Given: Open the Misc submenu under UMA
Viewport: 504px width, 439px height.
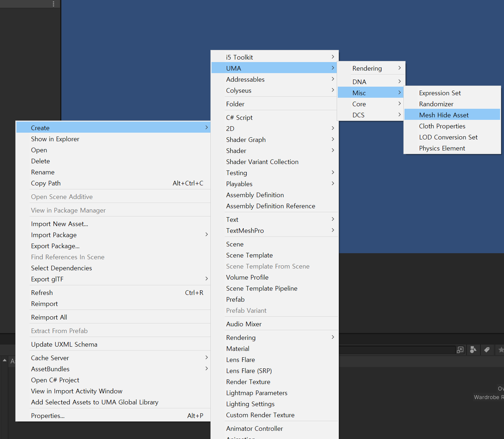Looking at the screenshot, I should (371, 93).
